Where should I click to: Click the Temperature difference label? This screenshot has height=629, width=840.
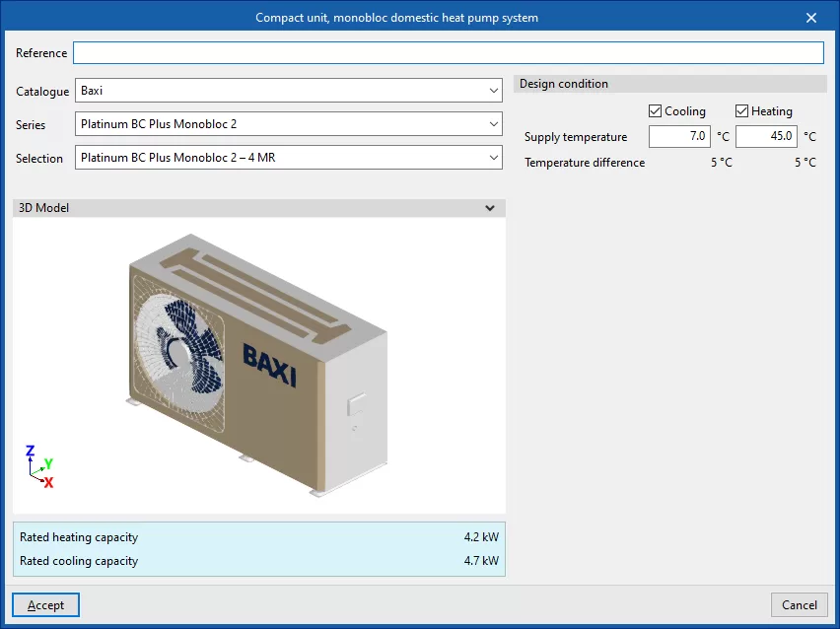[x=585, y=163]
